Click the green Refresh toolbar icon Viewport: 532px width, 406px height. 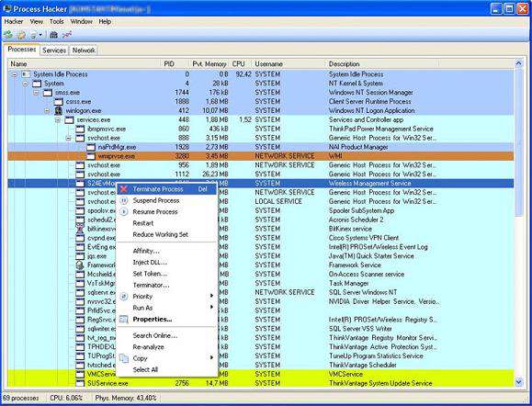[x=8, y=34]
